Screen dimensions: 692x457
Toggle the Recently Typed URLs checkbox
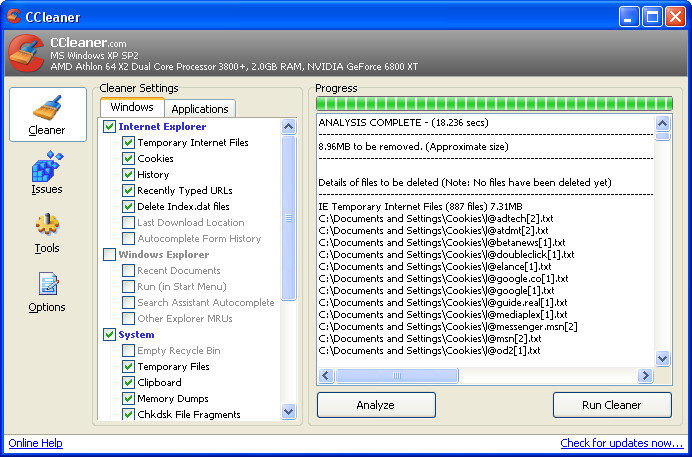click(x=128, y=191)
